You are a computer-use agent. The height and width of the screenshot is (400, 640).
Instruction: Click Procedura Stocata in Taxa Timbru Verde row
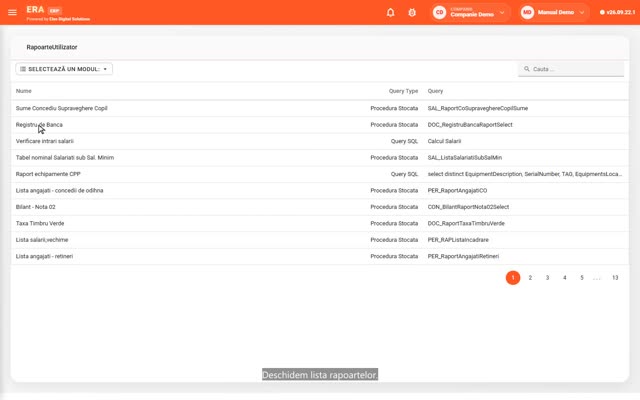[394, 223]
